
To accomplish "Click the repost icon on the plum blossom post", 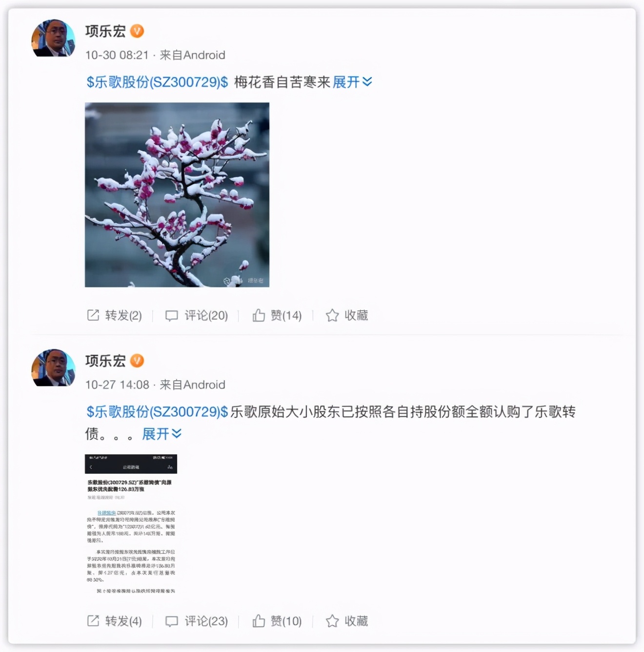I will coord(93,315).
